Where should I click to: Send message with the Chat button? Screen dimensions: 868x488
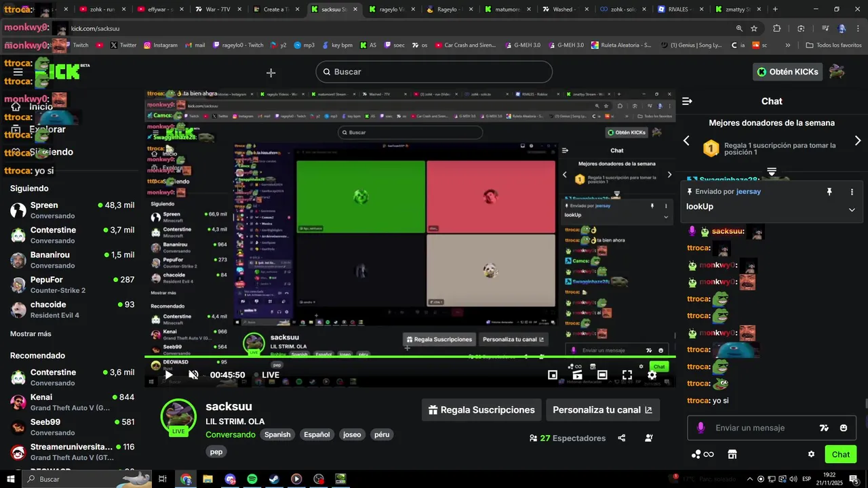[x=841, y=454]
